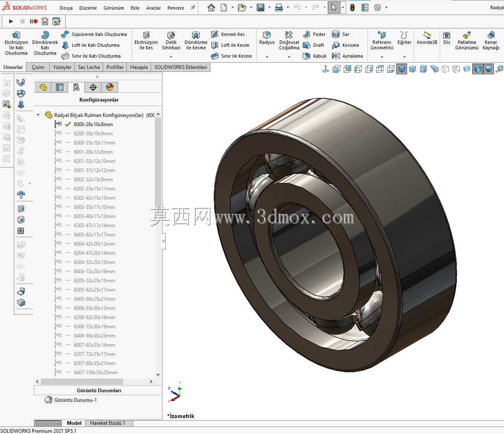Screen dimensions: 504x434
Task: Select Ekstrüzyon ile Kes tool
Action: click(146, 41)
